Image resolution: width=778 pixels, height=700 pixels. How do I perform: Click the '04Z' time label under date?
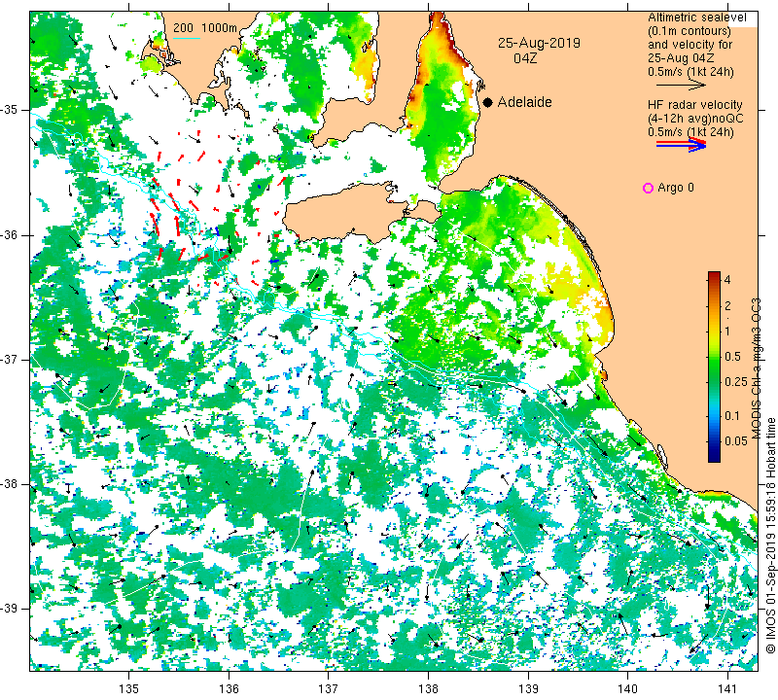(525, 58)
